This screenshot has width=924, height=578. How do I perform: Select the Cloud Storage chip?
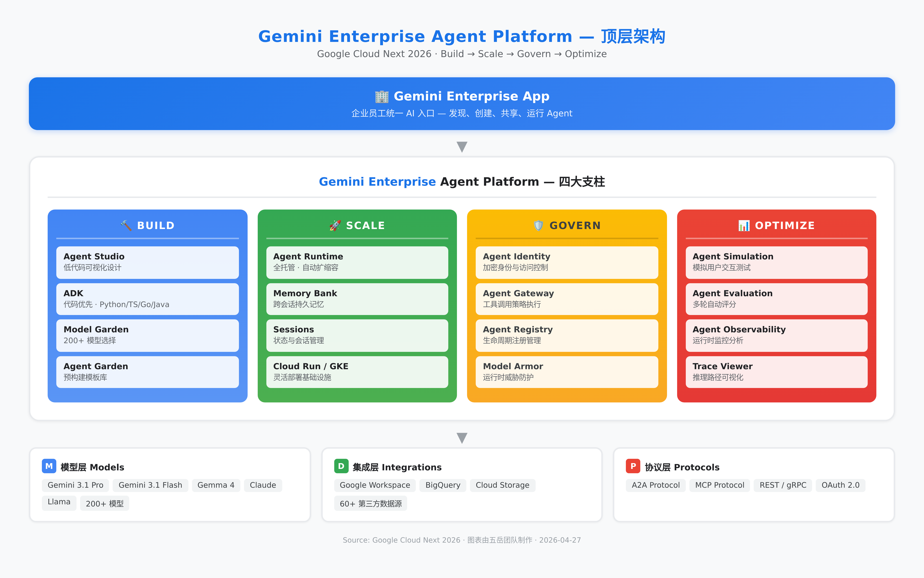click(502, 485)
